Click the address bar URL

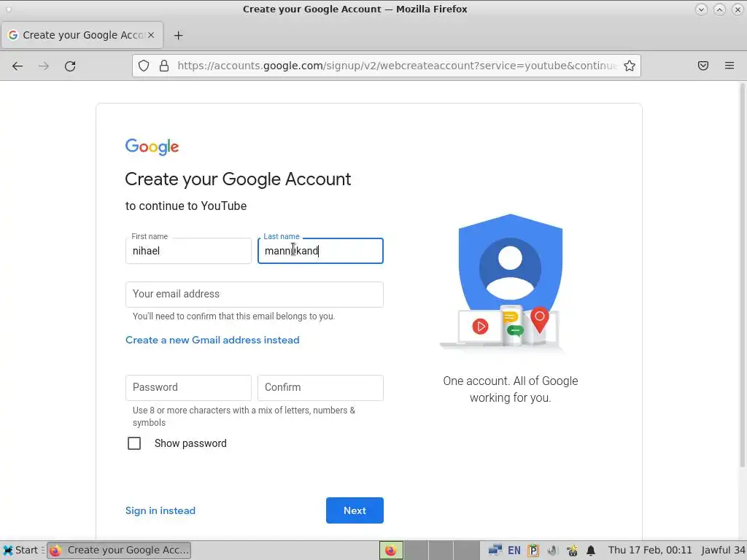(x=398, y=66)
